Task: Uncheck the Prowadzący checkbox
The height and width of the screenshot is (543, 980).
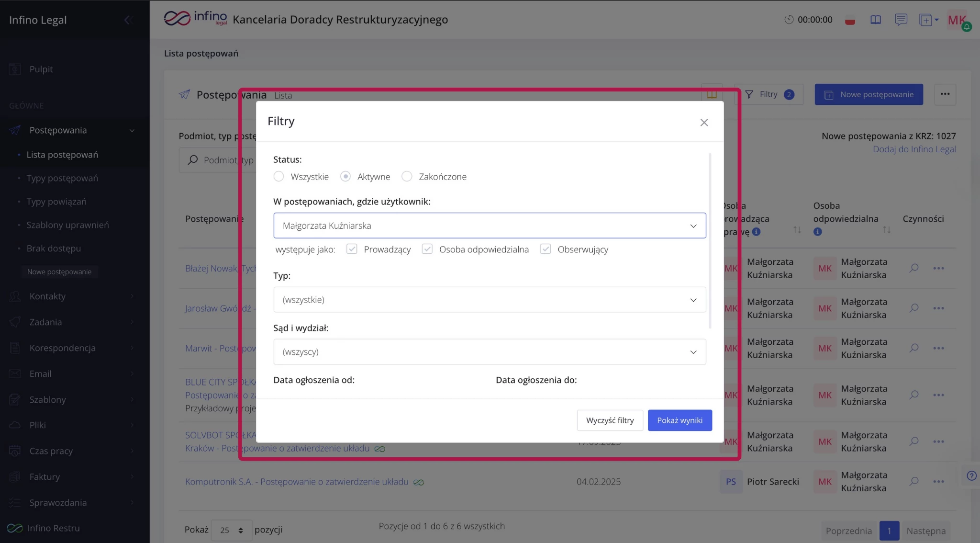Action: 352,249
